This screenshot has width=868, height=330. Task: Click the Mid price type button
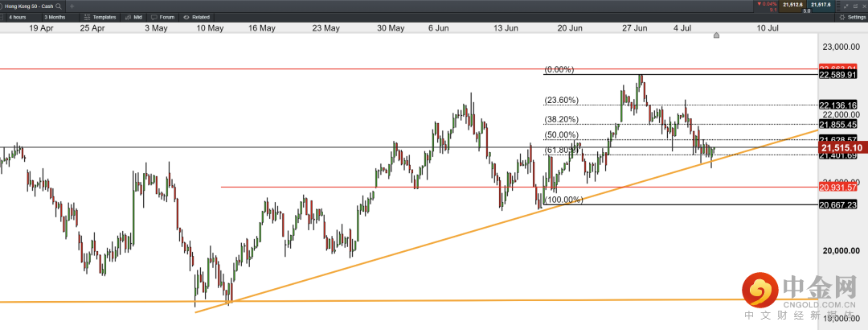(x=133, y=17)
